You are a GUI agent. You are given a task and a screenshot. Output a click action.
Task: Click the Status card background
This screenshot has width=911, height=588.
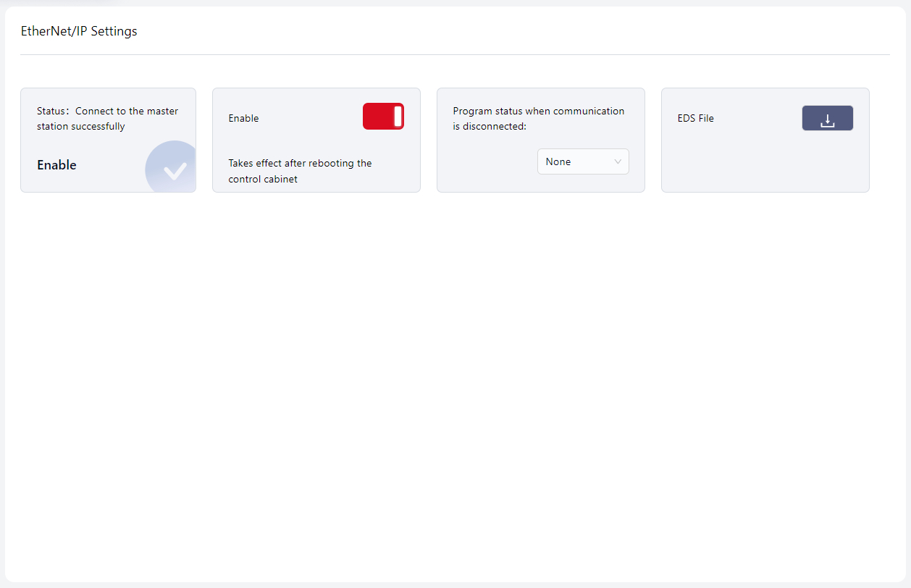tap(94, 145)
